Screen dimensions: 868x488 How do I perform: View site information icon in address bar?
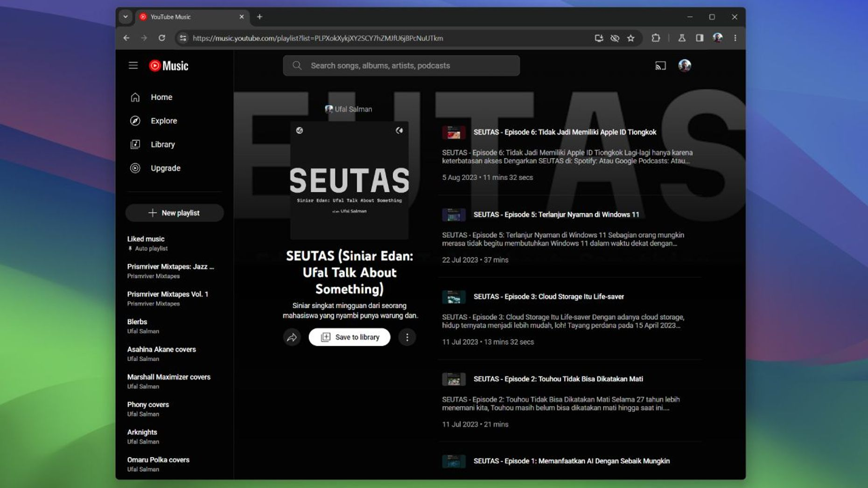click(183, 38)
